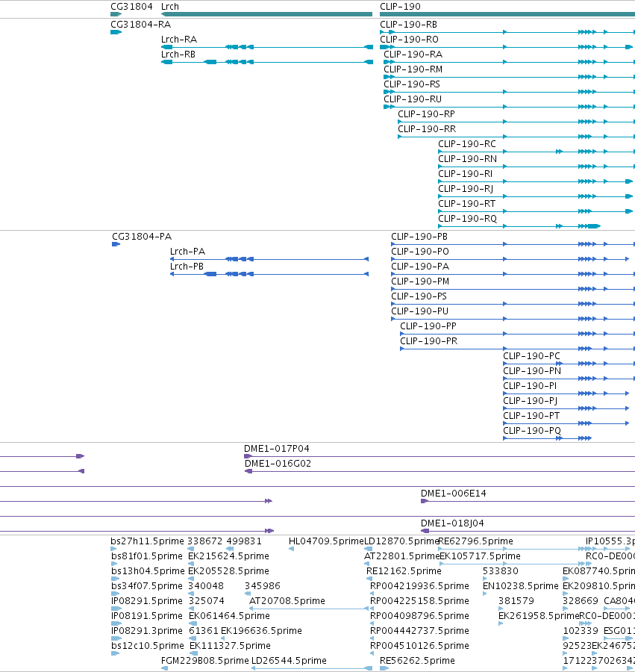Select the CLIP-190-RS transcript label
Image resolution: width=635 pixels, height=672 pixels.
click(x=412, y=84)
